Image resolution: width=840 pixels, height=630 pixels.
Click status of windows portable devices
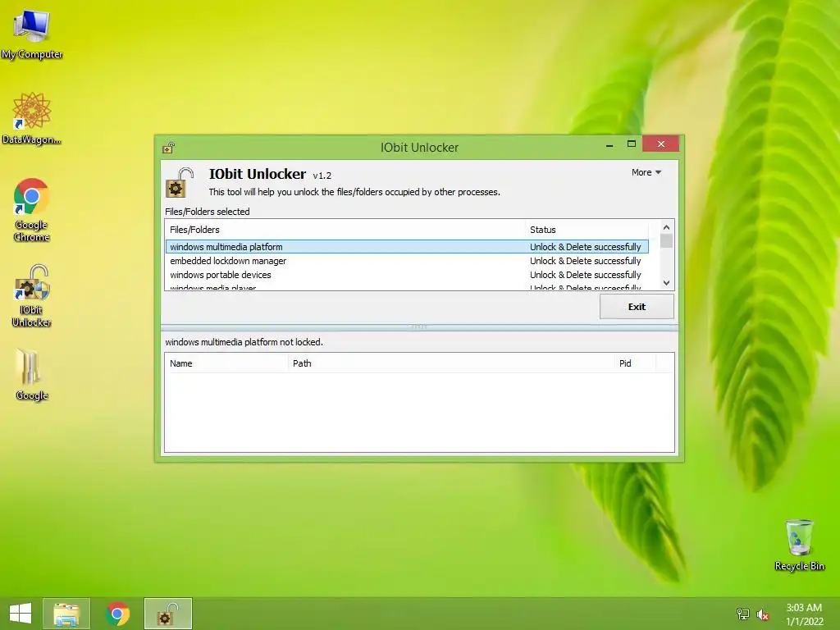[586, 275]
